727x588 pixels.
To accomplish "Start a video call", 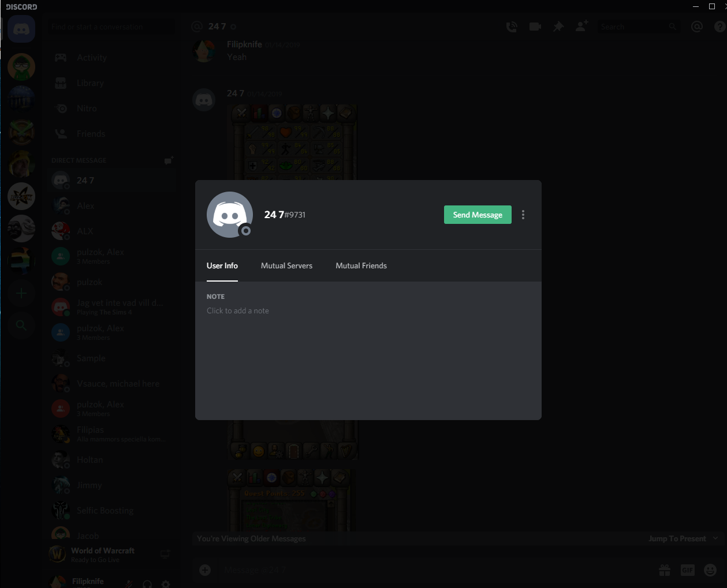I will [535, 27].
